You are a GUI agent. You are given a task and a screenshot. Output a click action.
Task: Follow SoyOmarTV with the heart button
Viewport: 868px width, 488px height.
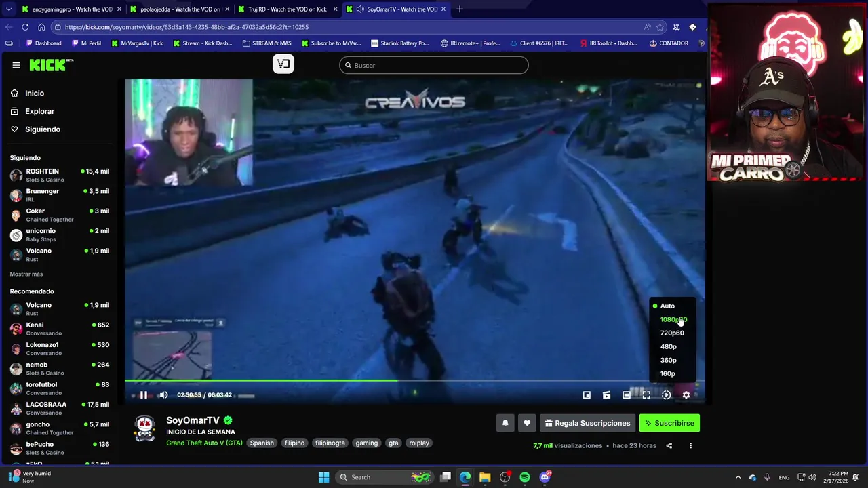(x=527, y=423)
